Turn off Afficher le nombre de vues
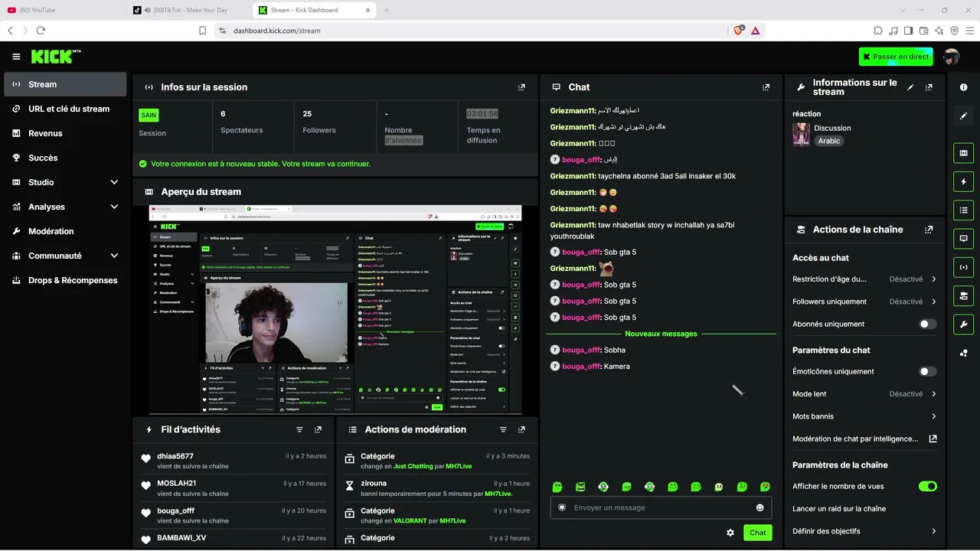 tap(927, 486)
